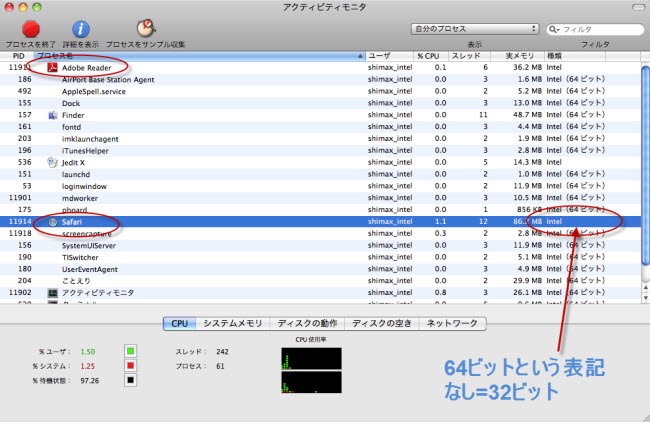The height and width of the screenshot is (422, 650).
Task: Click the magnifier icon in filter field
Action: (554, 29)
